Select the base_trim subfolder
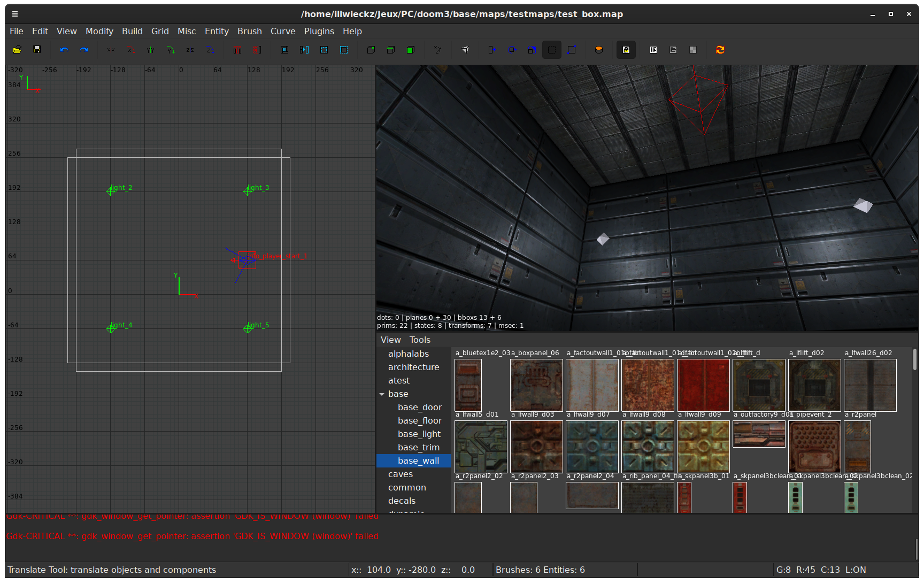 coord(419,447)
